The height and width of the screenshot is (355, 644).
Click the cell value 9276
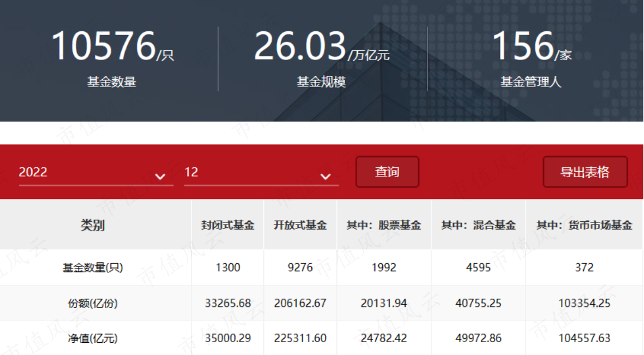300,268
